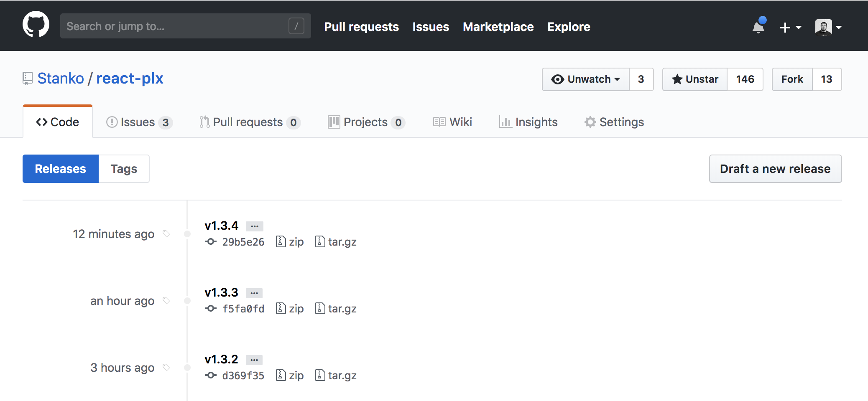Download zip for v1.3.2

pos(290,376)
